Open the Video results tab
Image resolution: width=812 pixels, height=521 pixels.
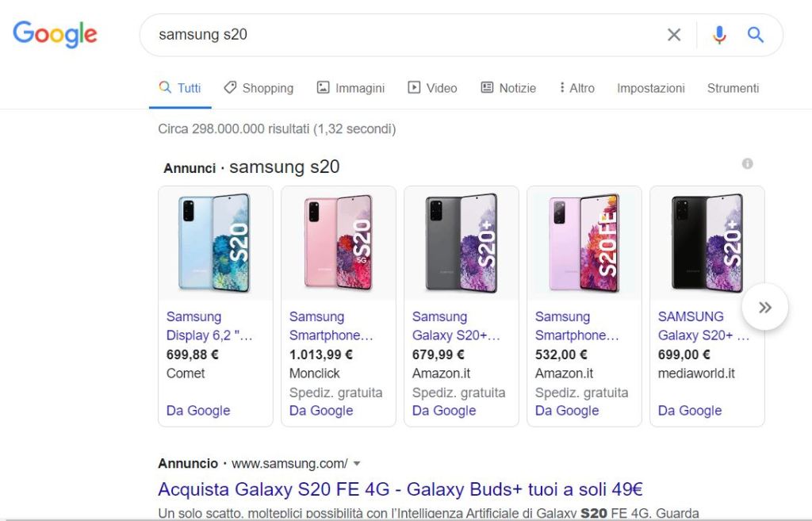[x=432, y=88]
